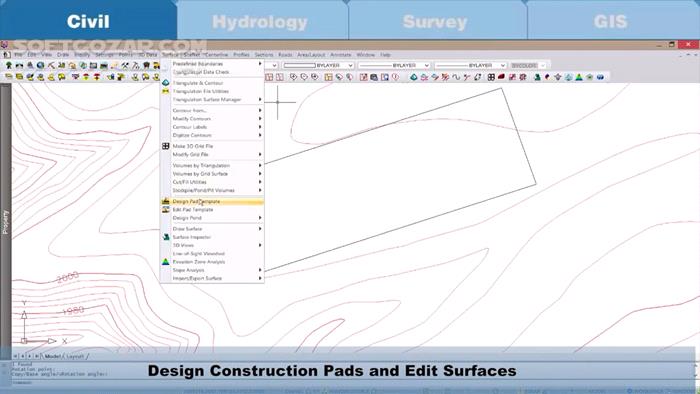Expand Triangulation Surface Manager submenu
700x394 pixels.
click(212, 100)
